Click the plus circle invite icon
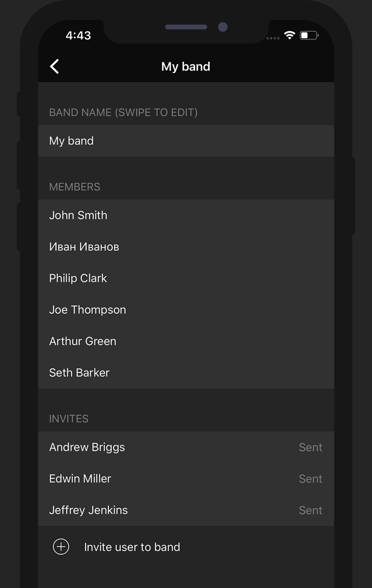 click(61, 547)
